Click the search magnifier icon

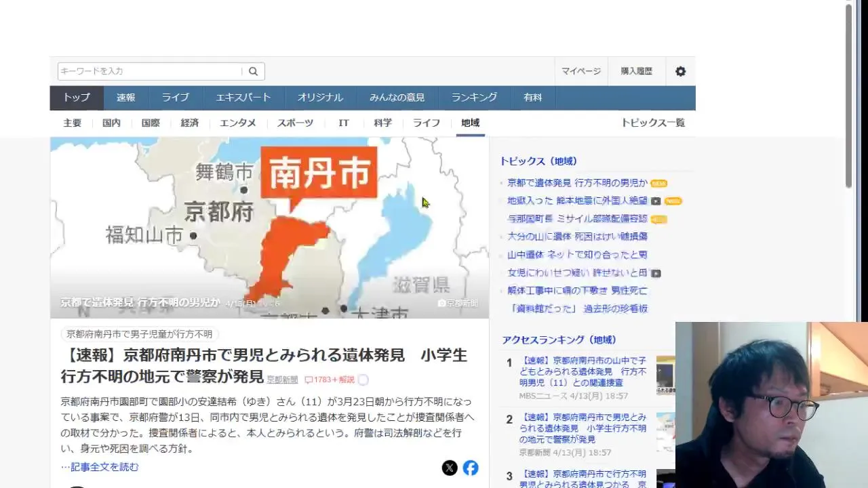pos(253,71)
